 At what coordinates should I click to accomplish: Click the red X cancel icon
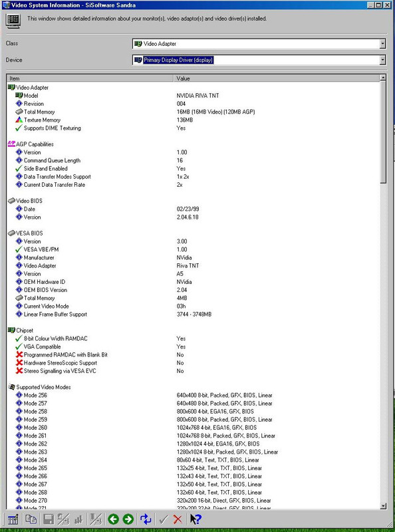tap(178, 519)
